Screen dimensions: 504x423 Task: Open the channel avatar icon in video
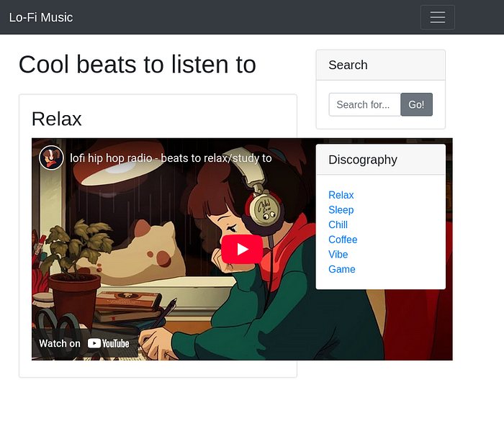click(51, 158)
